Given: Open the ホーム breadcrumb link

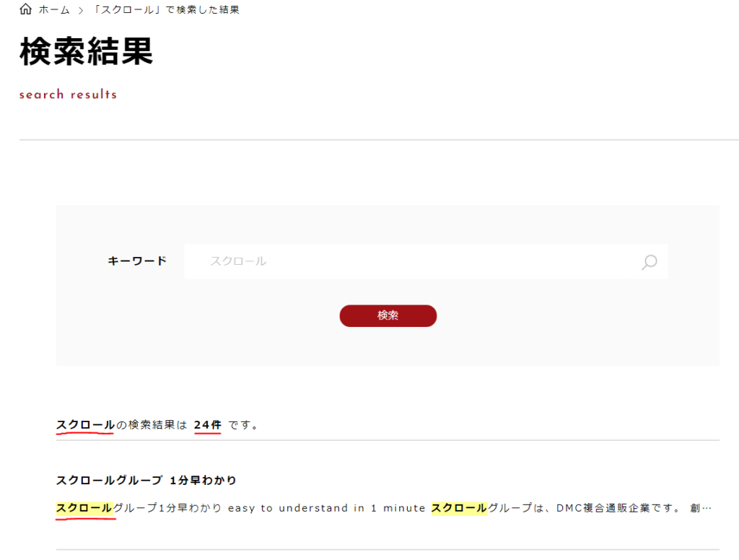Looking at the screenshot, I should [x=54, y=10].
